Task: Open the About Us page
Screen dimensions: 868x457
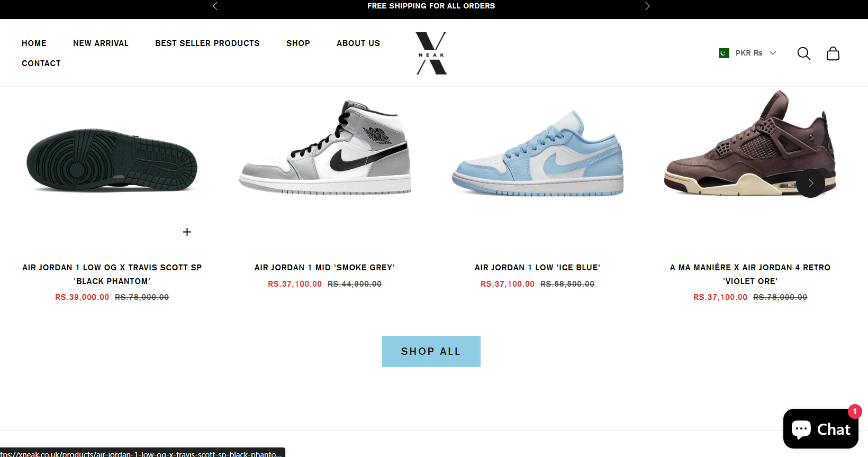Action: pyautogui.click(x=358, y=43)
